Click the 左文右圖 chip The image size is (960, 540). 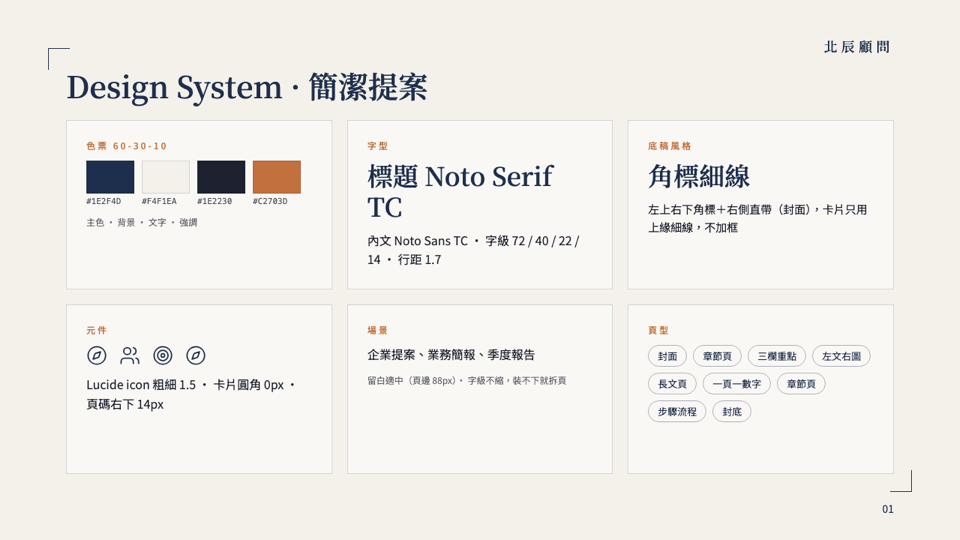pyautogui.click(x=841, y=356)
